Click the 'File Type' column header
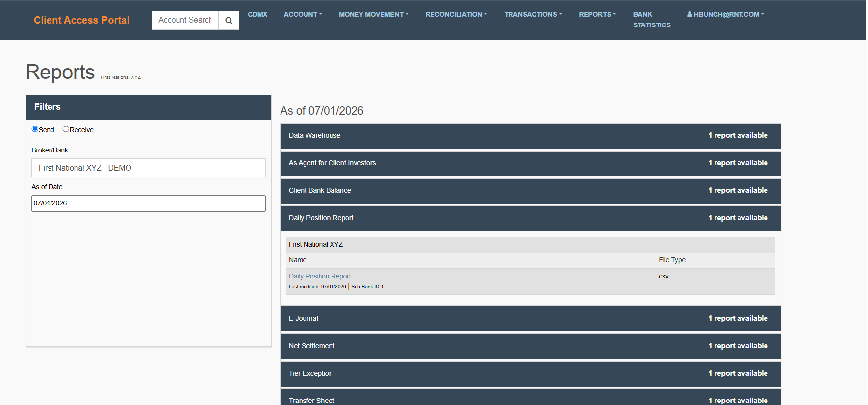Screen dimensions: 868x405 point(672,260)
